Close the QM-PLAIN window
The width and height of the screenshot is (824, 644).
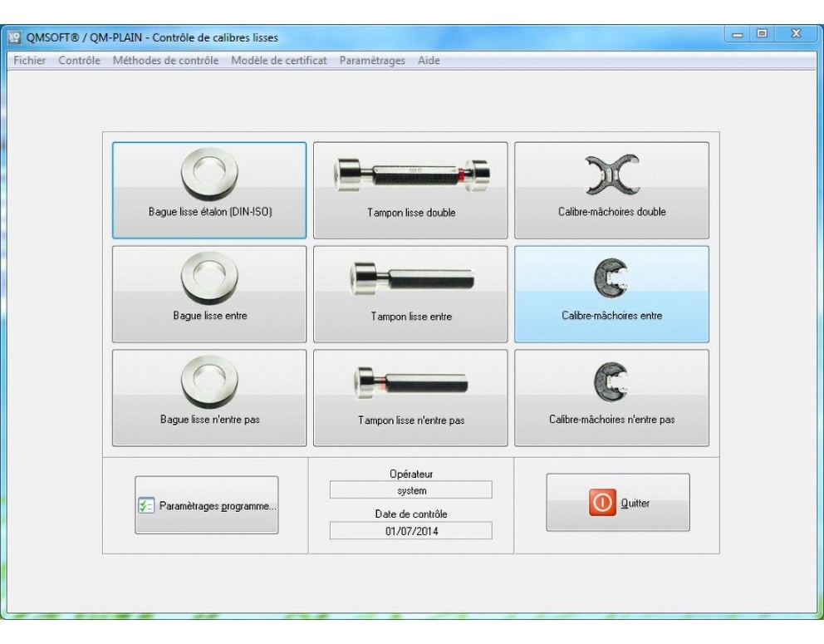coord(796,34)
